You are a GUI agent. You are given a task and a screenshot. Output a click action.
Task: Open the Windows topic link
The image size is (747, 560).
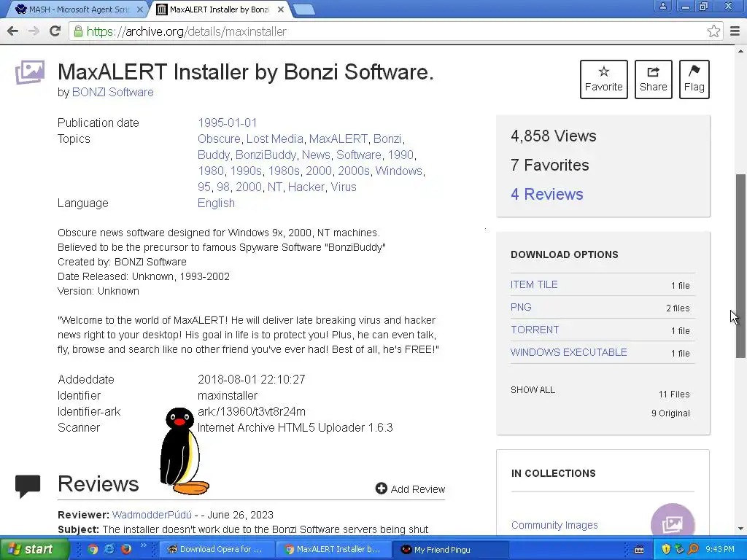[x=399, y=171]
